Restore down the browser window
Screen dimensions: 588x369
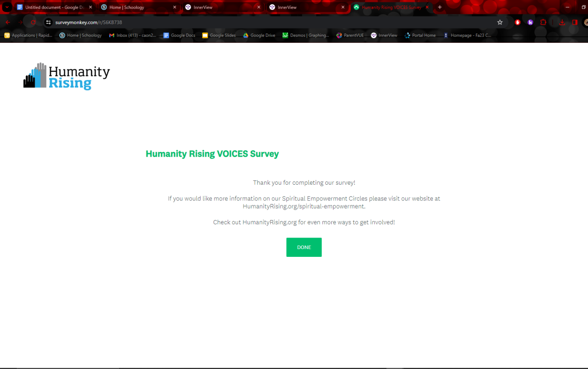584,7
